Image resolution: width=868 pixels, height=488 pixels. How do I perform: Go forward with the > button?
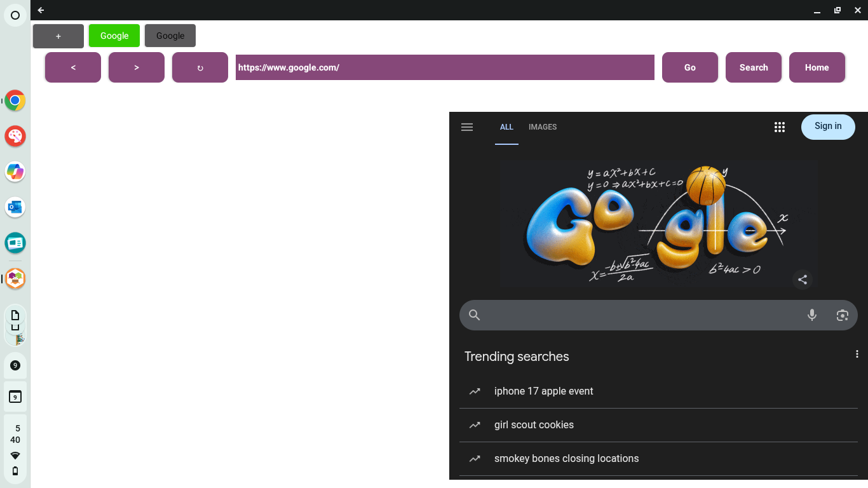pos(137,67)
